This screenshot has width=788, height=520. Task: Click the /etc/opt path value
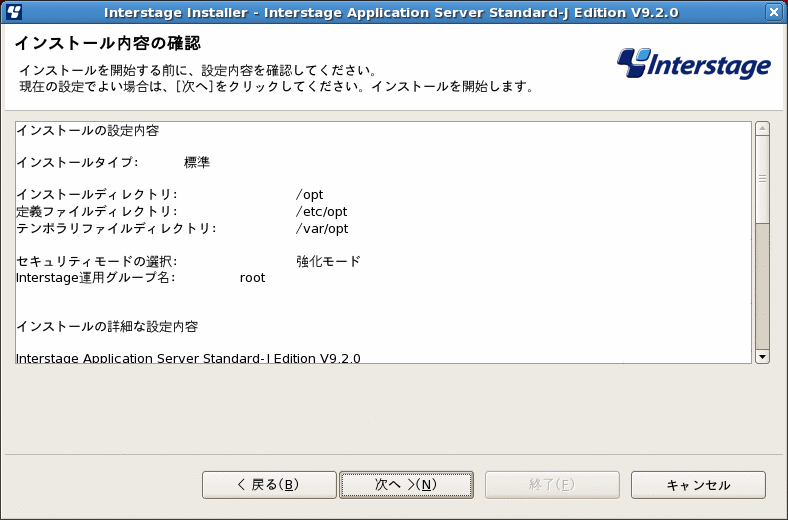(x=322, y=212)
